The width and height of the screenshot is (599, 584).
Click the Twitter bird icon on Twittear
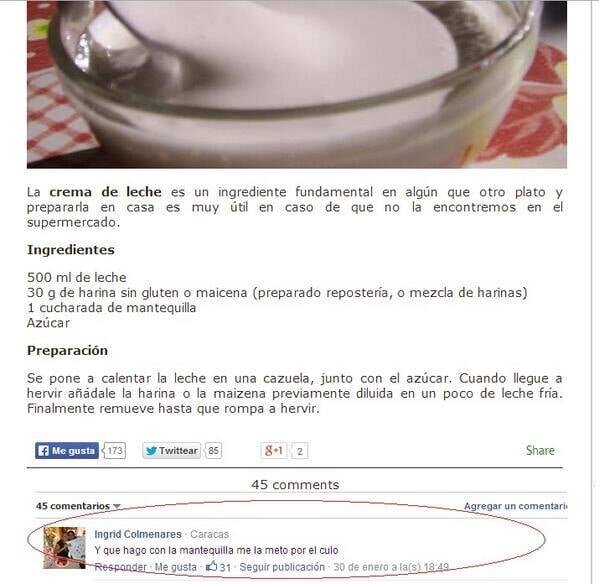coord(151,451)
